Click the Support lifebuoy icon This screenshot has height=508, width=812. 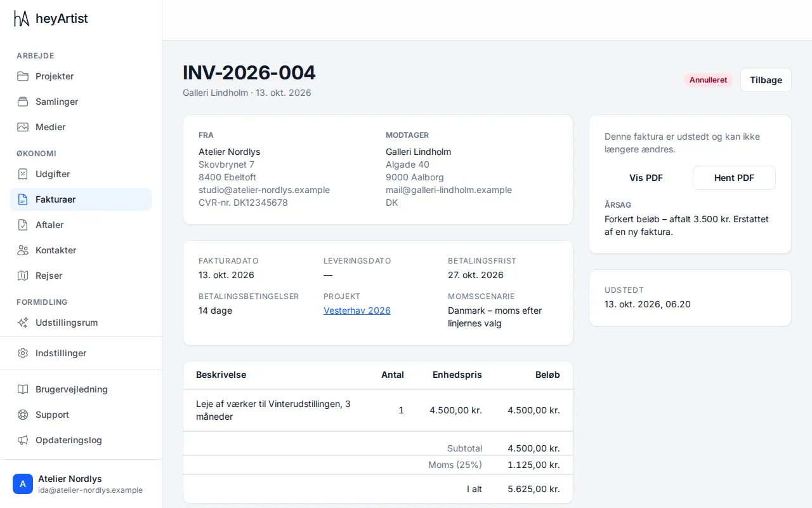23,415
